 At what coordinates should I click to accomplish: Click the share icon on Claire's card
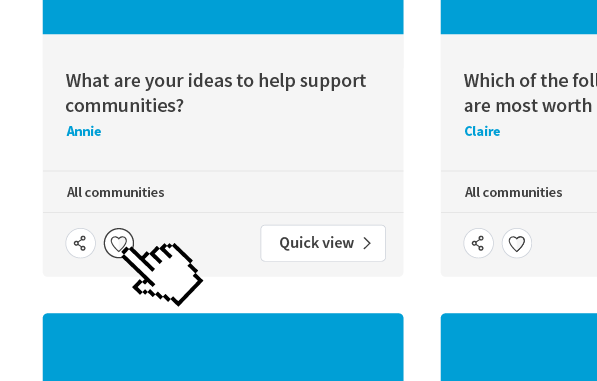pos(478,243)
